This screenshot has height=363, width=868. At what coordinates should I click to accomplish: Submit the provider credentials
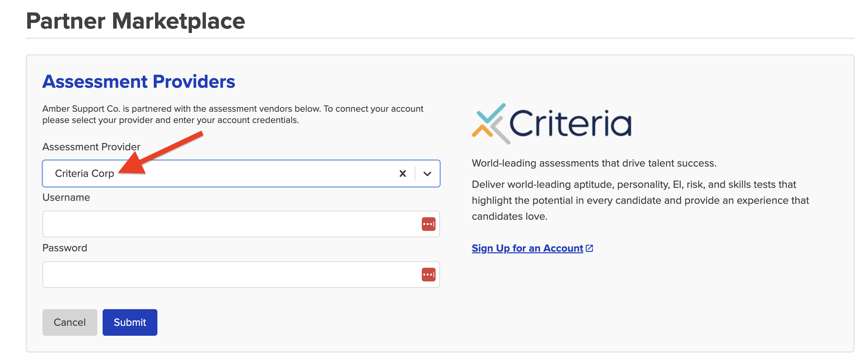point(130,322)
